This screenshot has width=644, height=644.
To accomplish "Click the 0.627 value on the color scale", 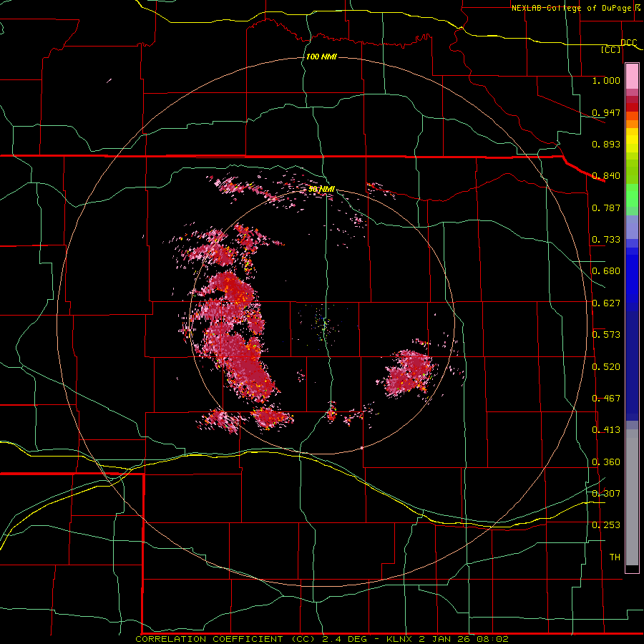I will 606,303.
